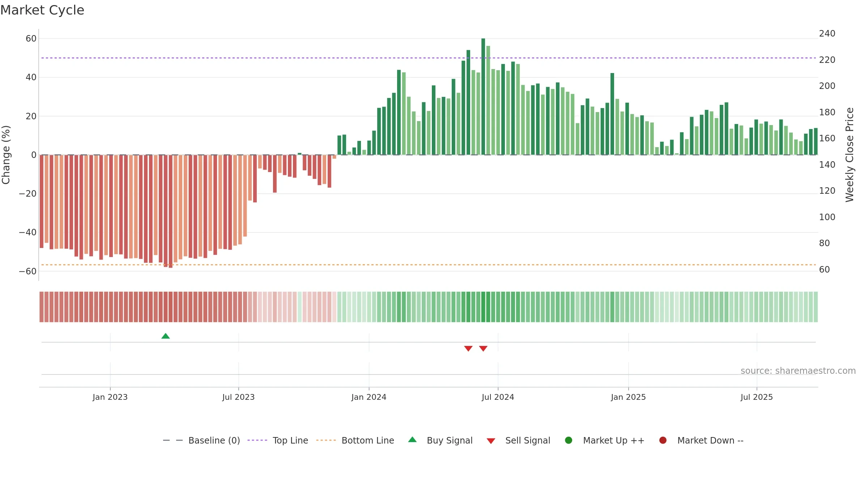Click the Jan 2024 axis label

369,397
